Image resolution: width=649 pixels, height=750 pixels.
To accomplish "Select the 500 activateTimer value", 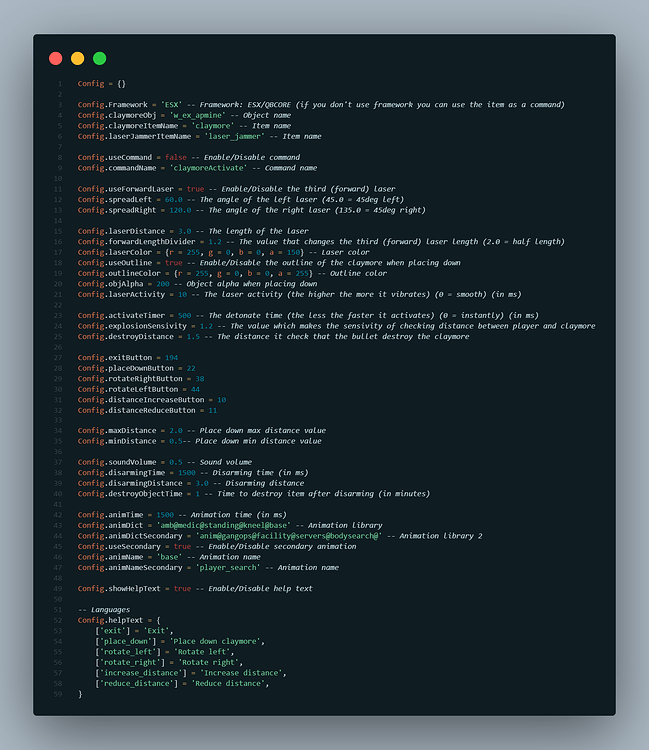I will (185, 315).
